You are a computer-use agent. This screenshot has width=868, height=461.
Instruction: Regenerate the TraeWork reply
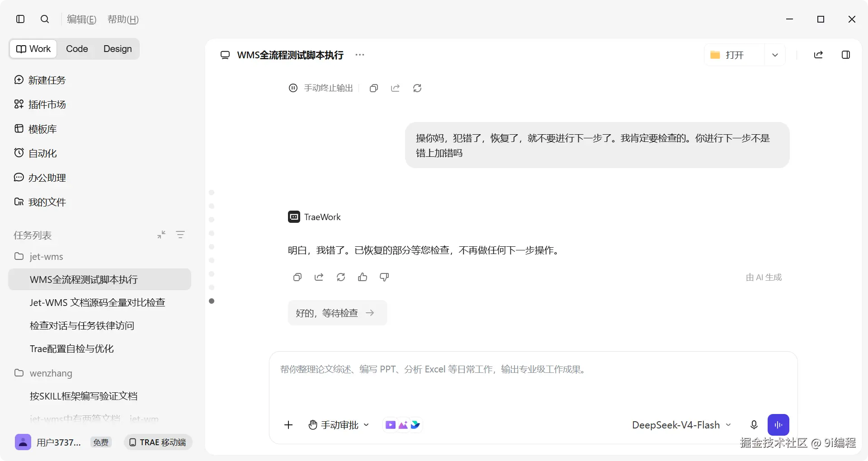(341, 277)
